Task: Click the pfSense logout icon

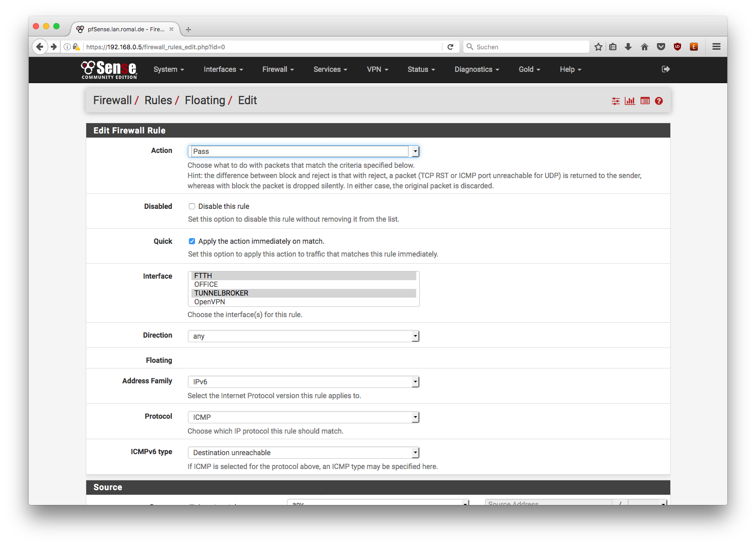Action: [666, 69]
